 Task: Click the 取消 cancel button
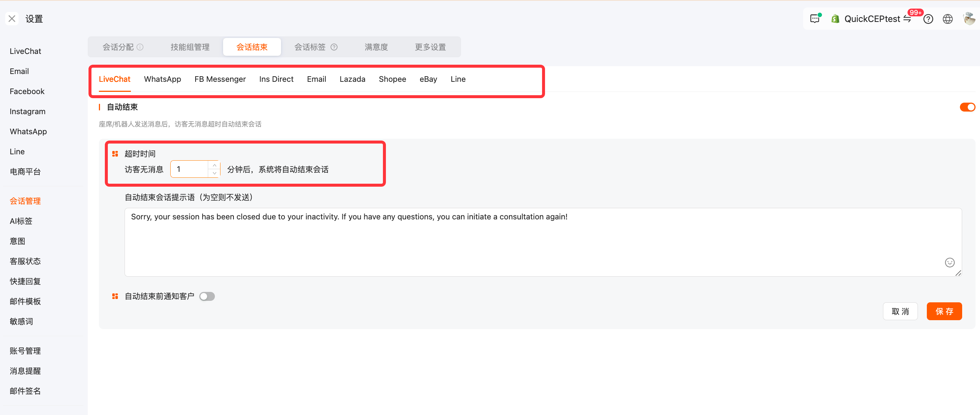click(900, 311)
